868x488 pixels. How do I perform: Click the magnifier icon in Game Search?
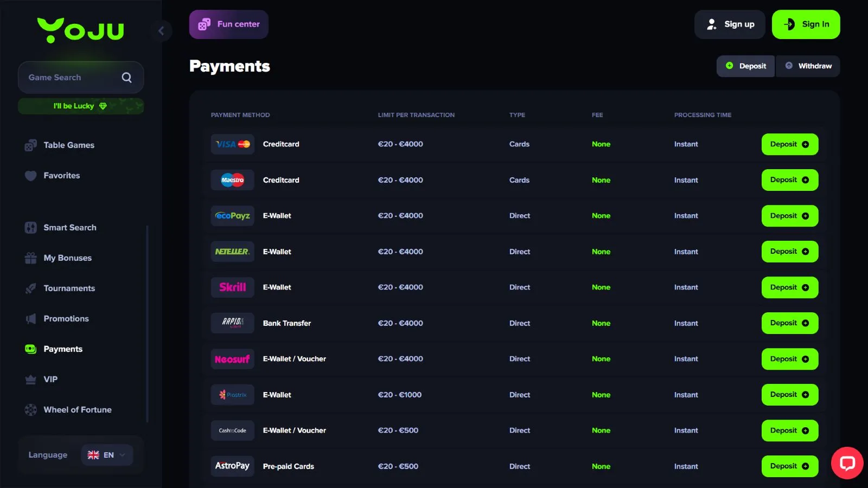point(126,78)
